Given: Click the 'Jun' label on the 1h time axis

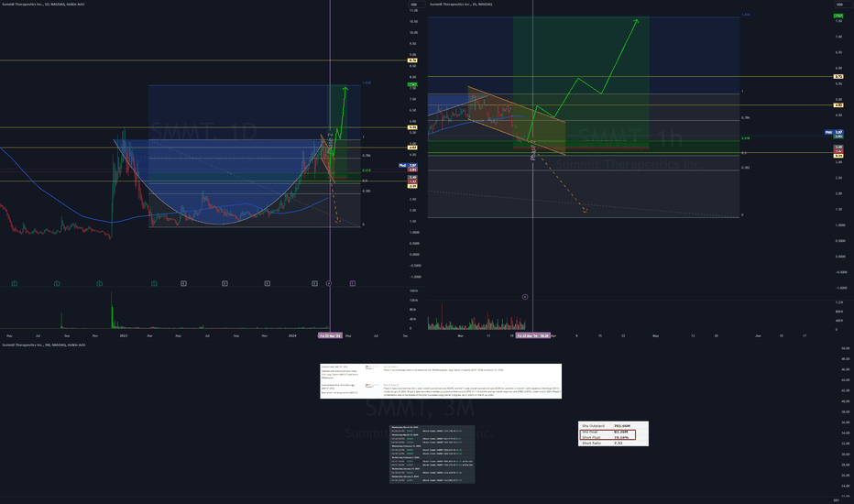Looking at the screenshot, I should (x=758, y=335).
